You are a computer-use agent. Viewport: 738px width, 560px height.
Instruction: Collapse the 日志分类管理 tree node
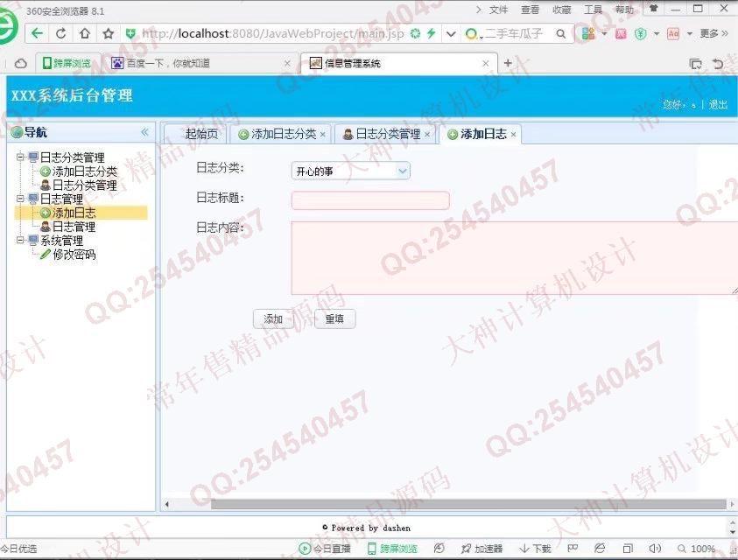point(20,157)
